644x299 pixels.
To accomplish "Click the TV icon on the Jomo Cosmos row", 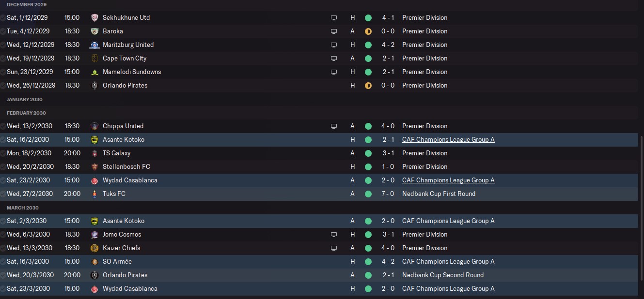I will 334,234.
